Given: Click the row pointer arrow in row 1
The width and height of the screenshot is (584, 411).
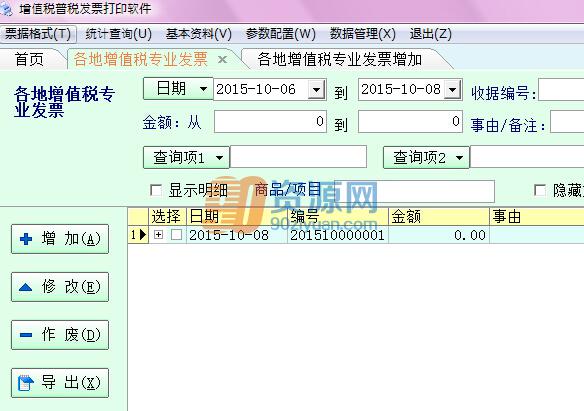Looking at the screenshot, I should 143,235.
